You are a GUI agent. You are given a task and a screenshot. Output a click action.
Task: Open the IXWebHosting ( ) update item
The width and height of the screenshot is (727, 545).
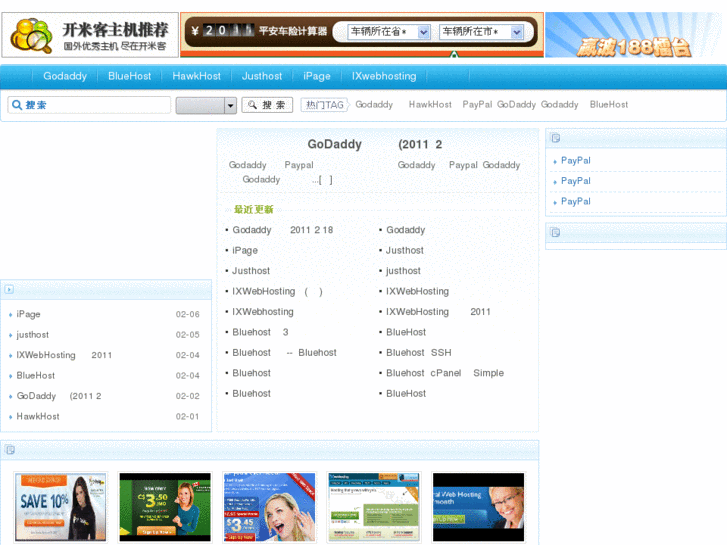tap(277, 291)
